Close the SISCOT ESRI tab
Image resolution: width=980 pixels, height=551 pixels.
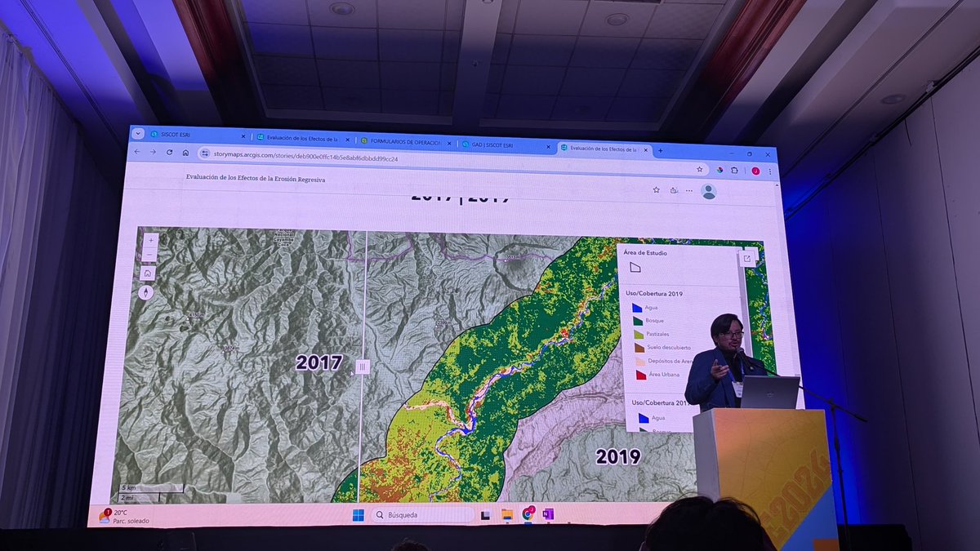tap(243, 136)
